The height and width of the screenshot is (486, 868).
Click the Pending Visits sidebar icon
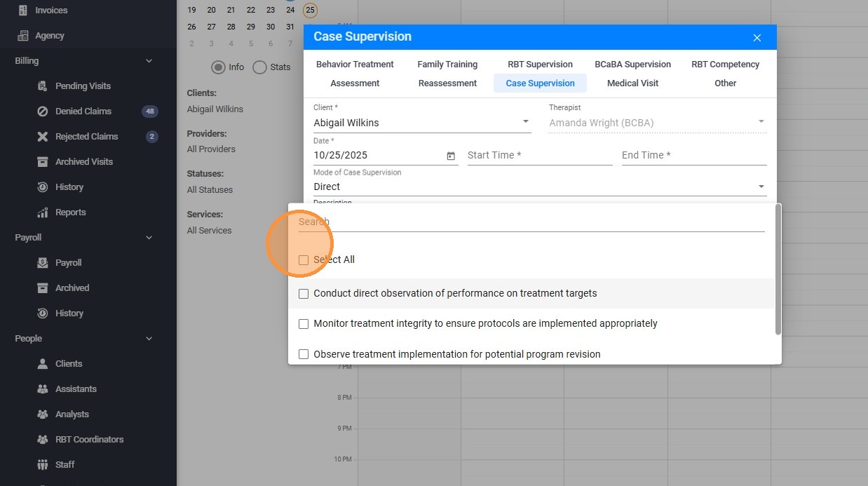[43, 86]
